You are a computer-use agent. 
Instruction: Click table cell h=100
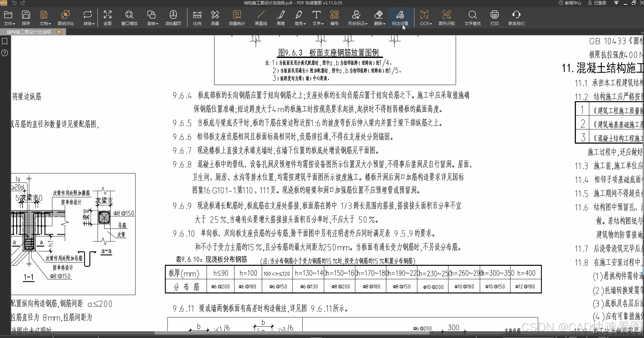point(248,273)
